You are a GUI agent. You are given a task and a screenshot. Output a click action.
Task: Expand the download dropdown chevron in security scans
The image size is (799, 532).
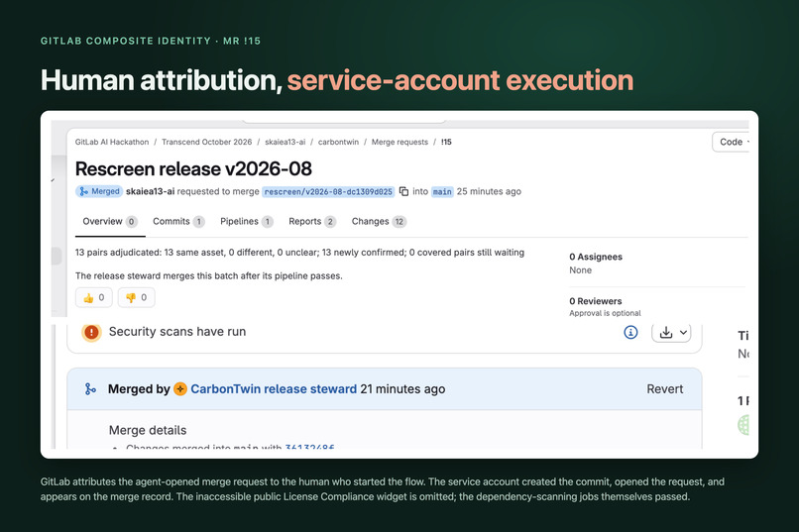683,333
